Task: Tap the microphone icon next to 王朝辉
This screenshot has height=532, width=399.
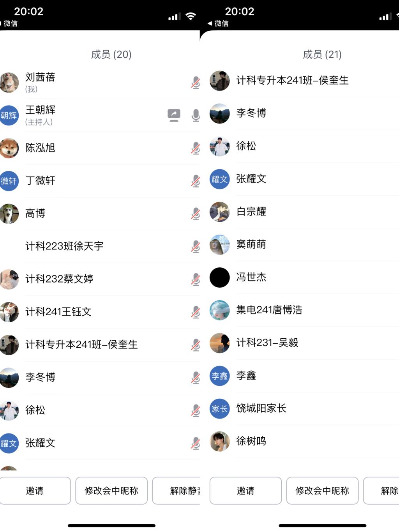Action: [x=196, y=115]
